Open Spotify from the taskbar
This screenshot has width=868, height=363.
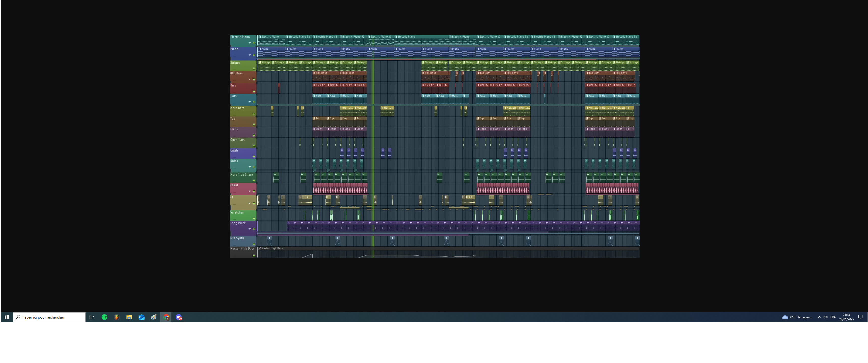click(104, 317)
